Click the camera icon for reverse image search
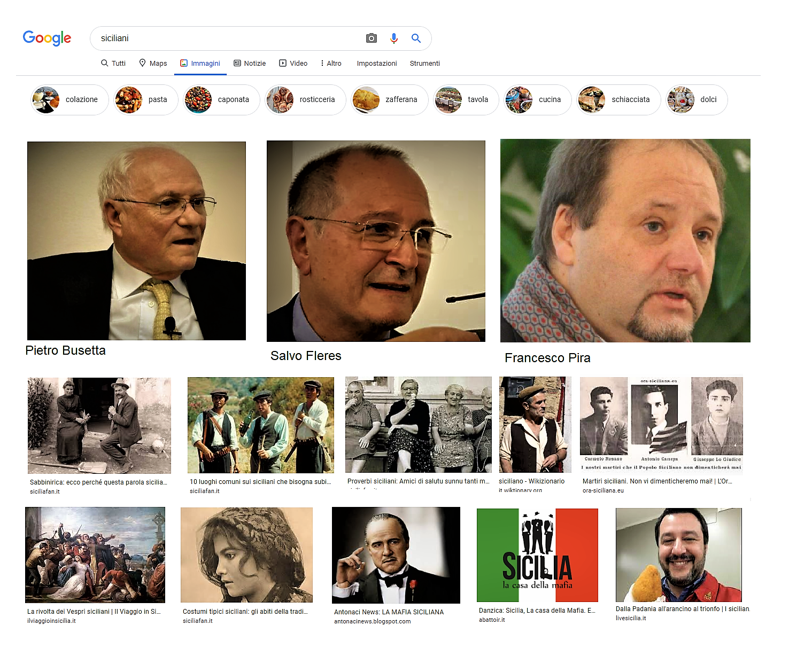The image size is (789, 672). pyautogui.click(x=371, y=38)
